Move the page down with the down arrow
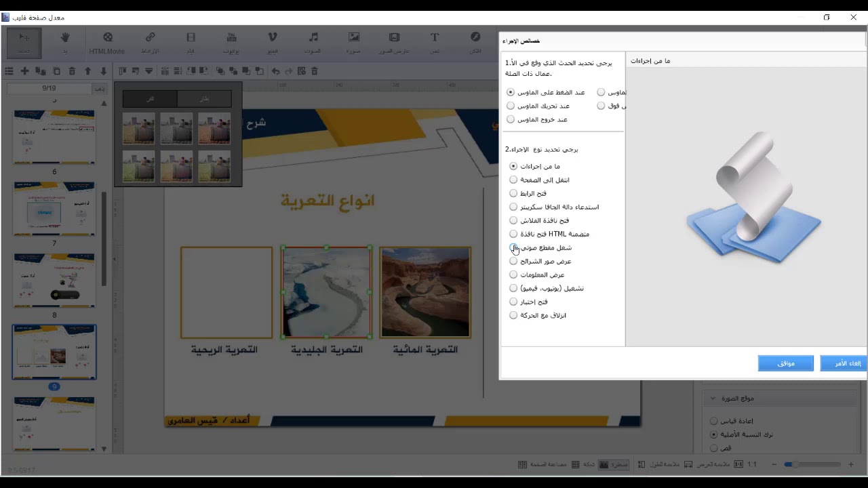This screenshot has width=868, height=488. point(103,71)
